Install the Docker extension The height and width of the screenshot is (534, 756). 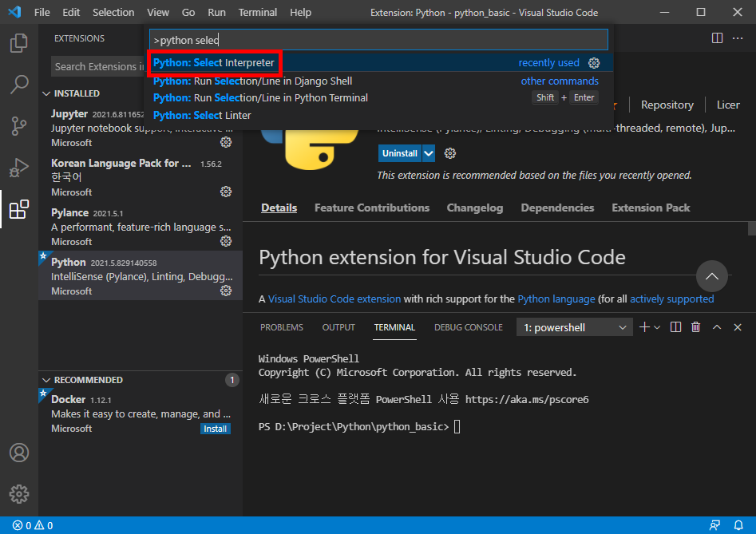215,429
